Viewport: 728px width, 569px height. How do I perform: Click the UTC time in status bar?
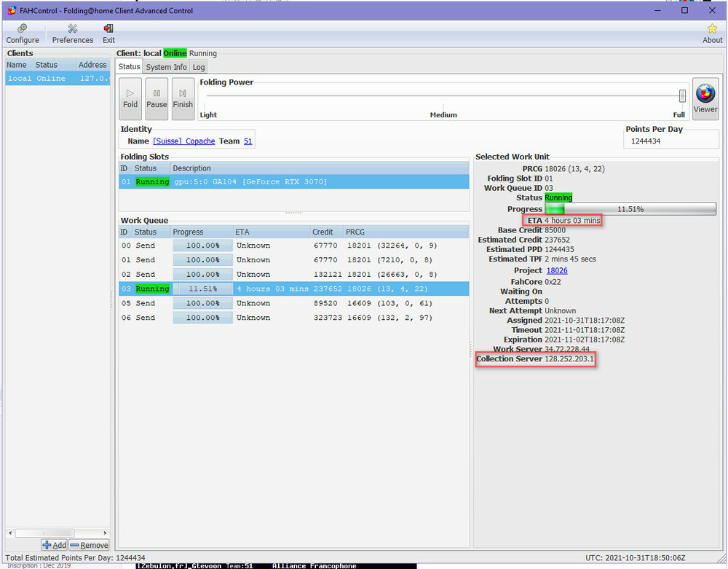point(635,558)
